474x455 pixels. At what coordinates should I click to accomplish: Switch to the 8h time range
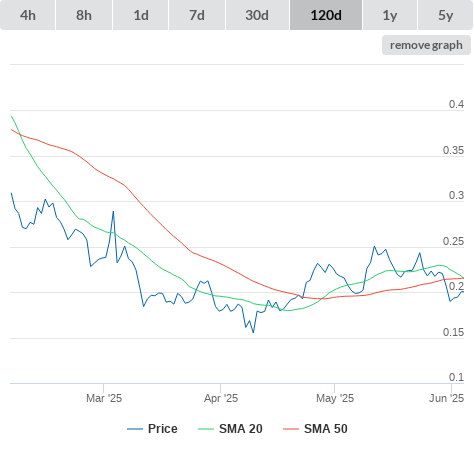pos(84,15)
